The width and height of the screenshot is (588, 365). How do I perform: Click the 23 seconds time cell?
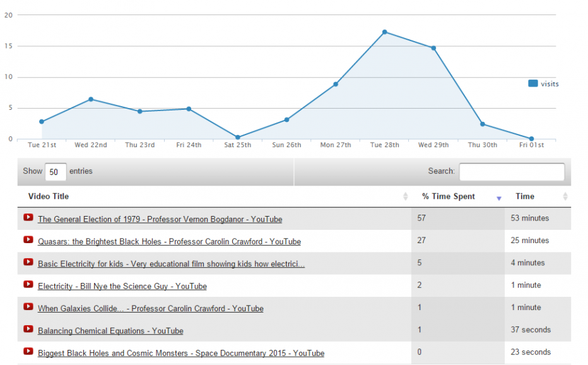538,352
